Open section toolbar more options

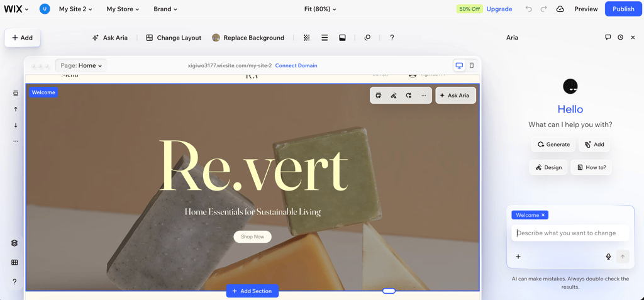[x=423, y=96]
